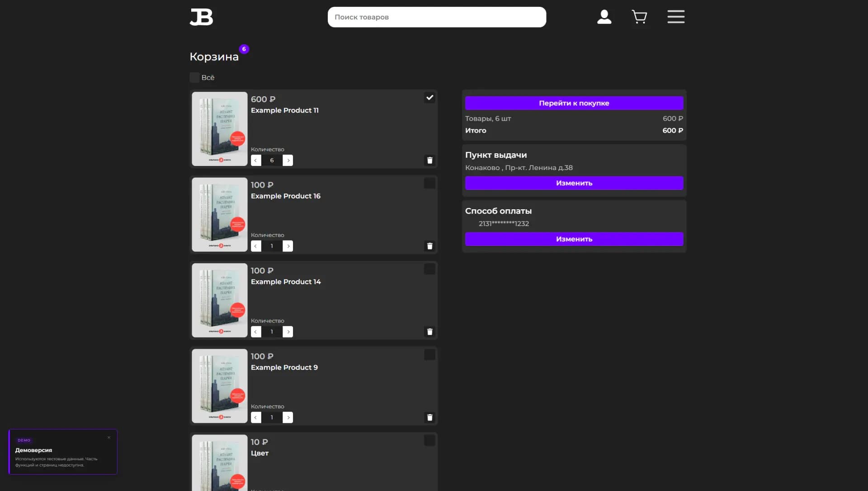Click Перейти к покупке button
This screenshot has width=868, height=491.
574,103
